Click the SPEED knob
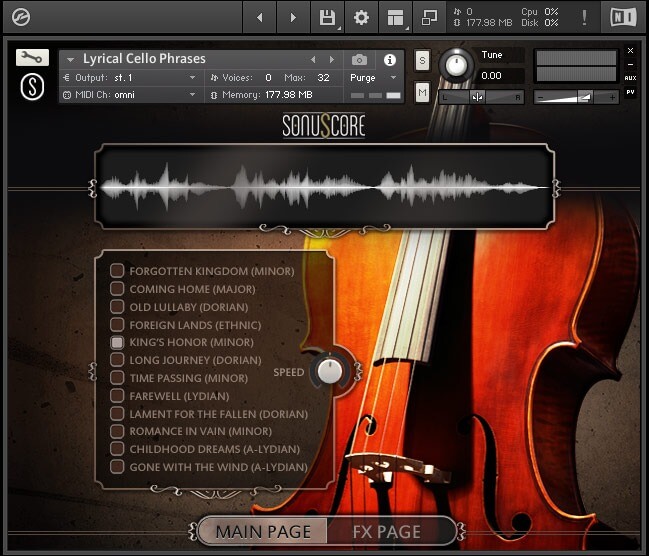This screenshot has height=556, width=649. tap(328, 371)
